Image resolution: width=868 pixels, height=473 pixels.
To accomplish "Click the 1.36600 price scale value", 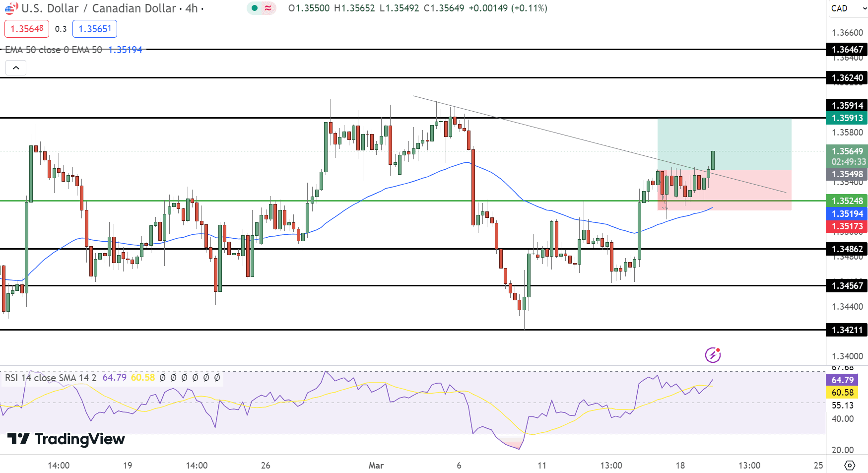I will coord(847,33).
